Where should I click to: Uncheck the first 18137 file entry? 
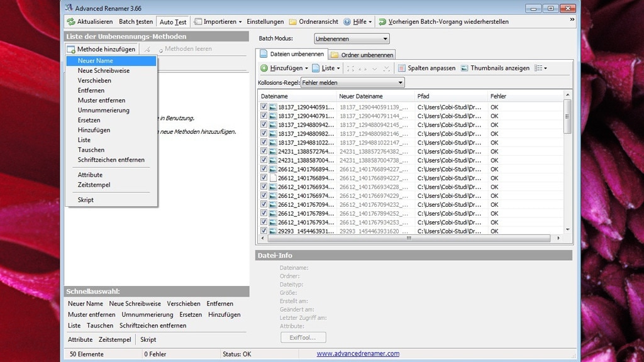[264, 106]
